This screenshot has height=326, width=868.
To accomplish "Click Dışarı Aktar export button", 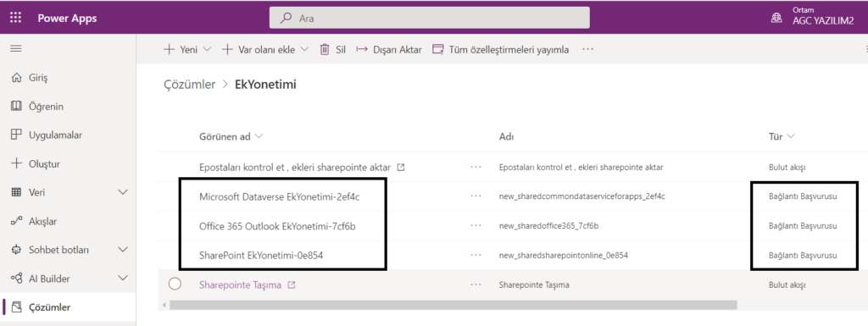I will pyautogui.click(x=388, y=49).
